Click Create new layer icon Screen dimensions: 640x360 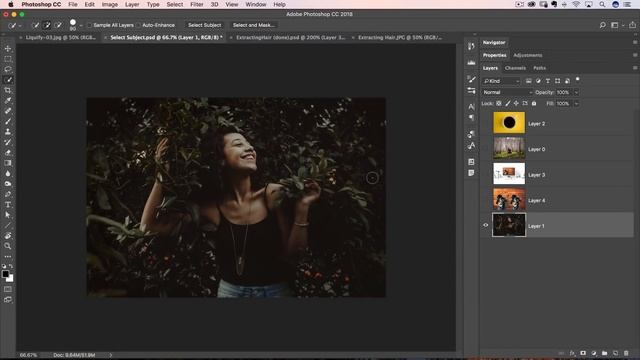(x=616, y=353)
